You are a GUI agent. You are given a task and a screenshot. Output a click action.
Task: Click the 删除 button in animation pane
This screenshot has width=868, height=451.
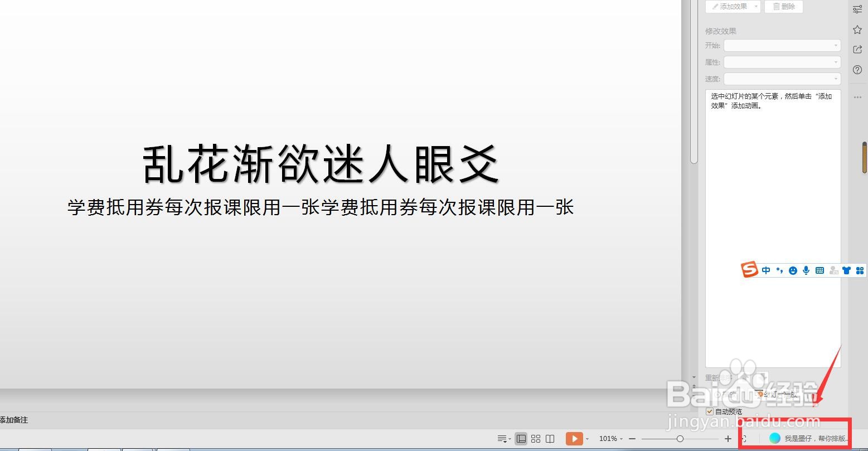coord(784,6)
